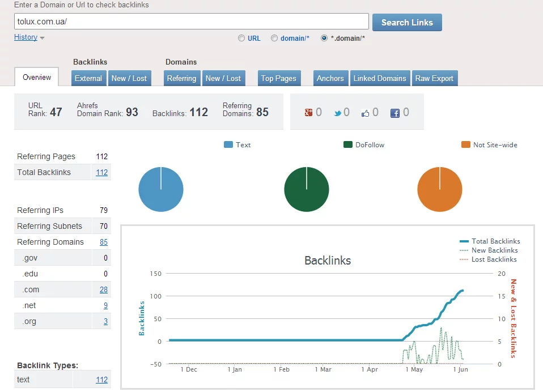Click the blue Text legend color swatch
This screenshot has height=392, width=543.
(228, 145)
